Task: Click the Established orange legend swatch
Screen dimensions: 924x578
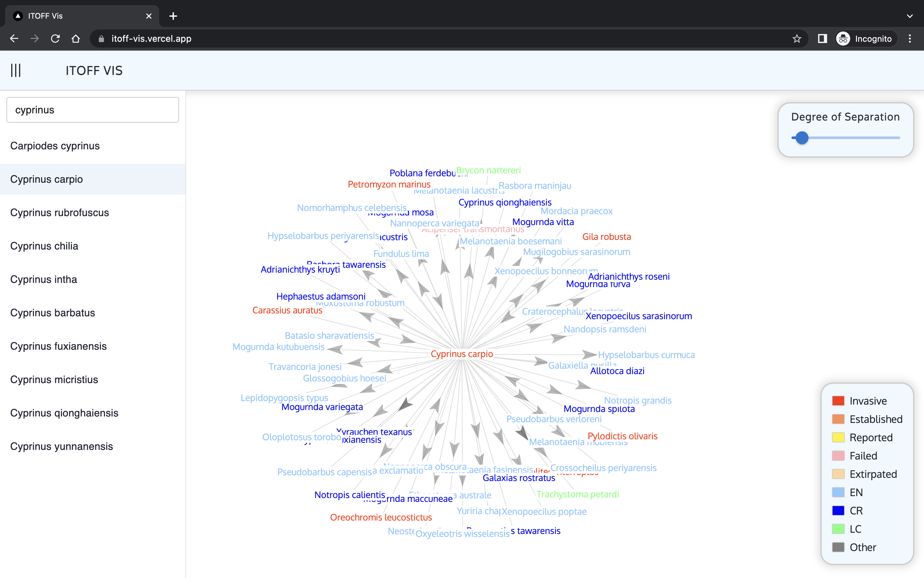Action: click(x=838, y=419)
